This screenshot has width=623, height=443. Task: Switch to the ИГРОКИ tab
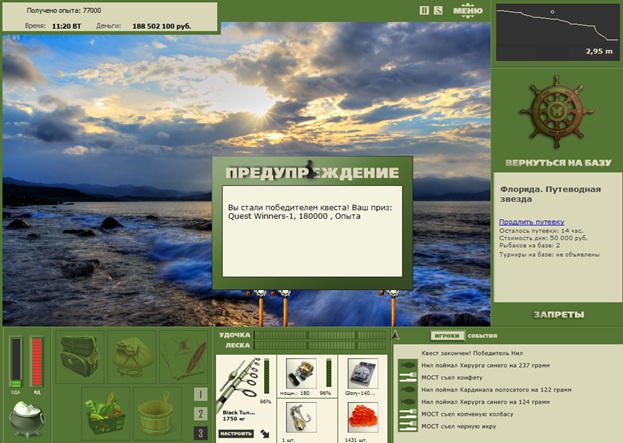pos(447,336)
